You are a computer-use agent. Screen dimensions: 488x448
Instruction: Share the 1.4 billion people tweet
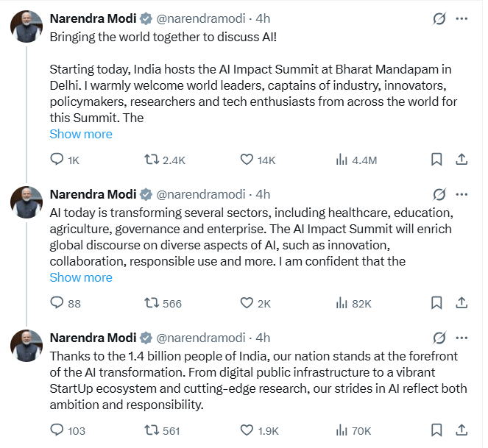tap(462, 430)
